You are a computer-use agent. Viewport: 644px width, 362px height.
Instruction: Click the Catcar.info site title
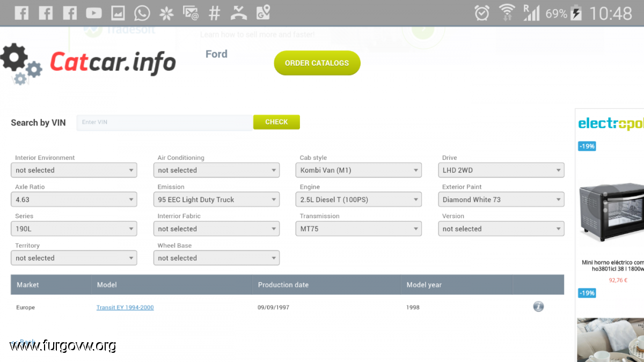click(x=113, y=62)
